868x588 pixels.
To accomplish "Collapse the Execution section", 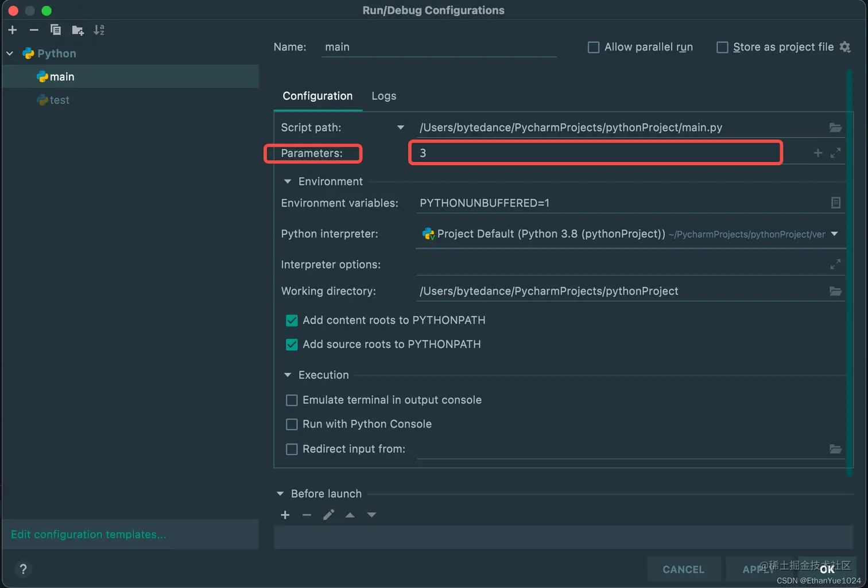I will coord(287,375).
